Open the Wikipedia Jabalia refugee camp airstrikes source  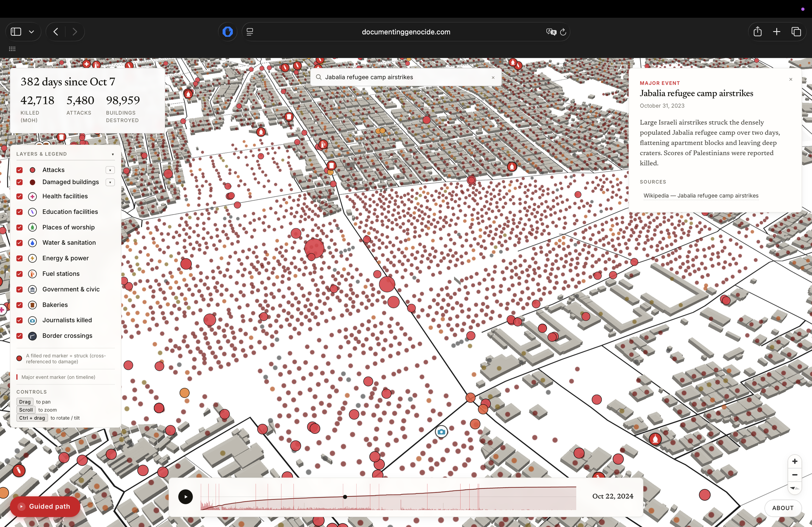[701, 196]
